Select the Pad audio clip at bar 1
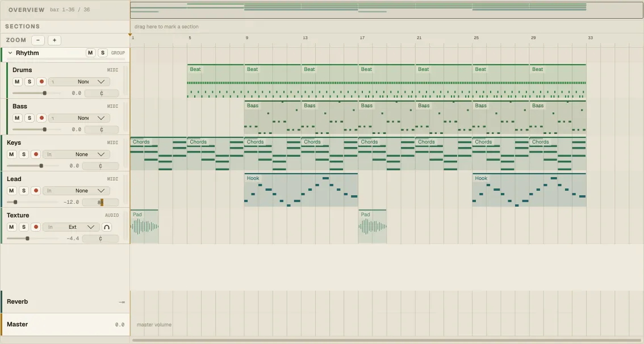The height and width of the screenshot is (344, 644). pos(145,226)
